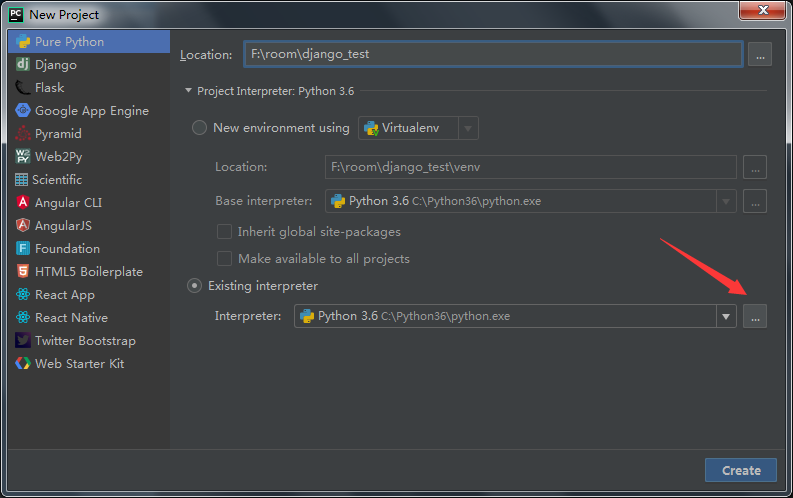Image resolution: width=793 pixels, height=498 pixels.
Task: Open the Interpreter browse ellipsis button
Action: pos(755,316)
